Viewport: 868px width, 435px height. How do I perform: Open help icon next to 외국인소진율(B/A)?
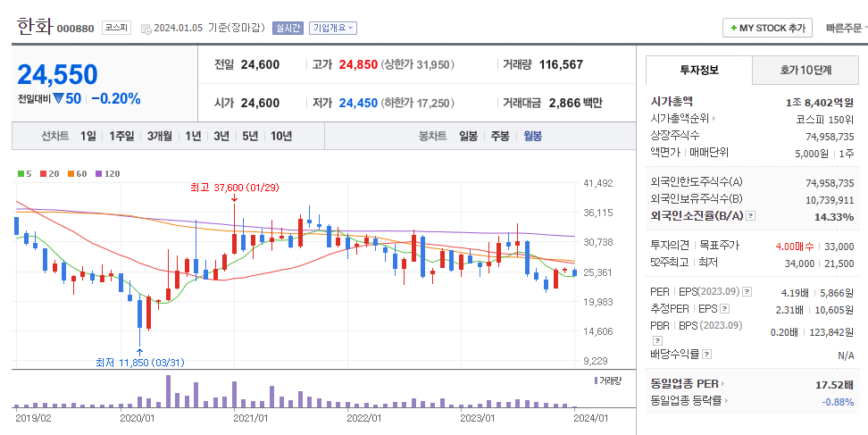tap(751, 216)
